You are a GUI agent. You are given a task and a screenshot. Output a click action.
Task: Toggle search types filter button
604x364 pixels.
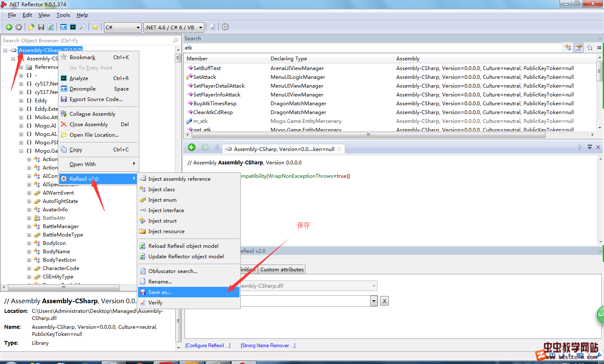pyautogui.click(x=568, y=47)
